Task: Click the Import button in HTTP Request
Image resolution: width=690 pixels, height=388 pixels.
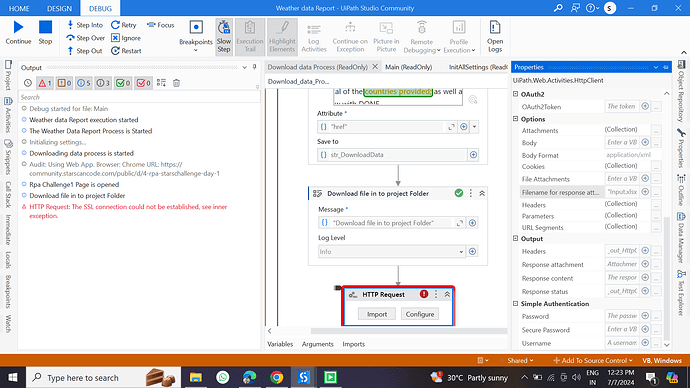Action: pos(377,314)
